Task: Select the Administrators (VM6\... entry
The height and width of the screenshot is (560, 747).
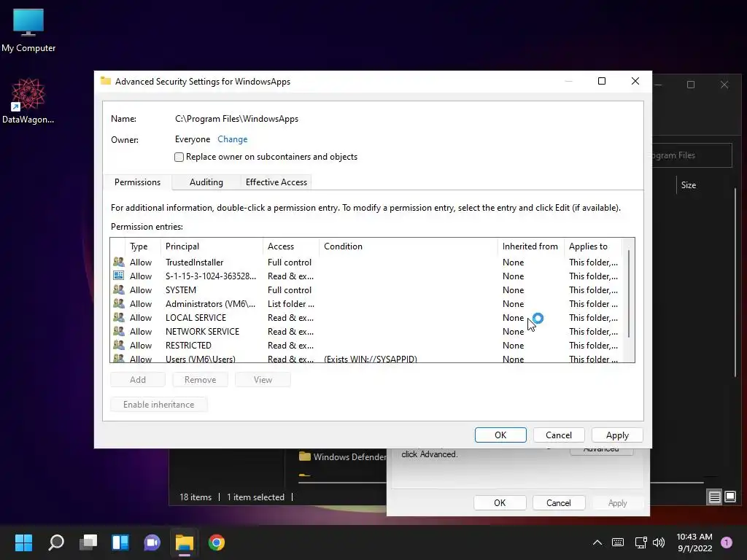Action: (x=368, y=303)
